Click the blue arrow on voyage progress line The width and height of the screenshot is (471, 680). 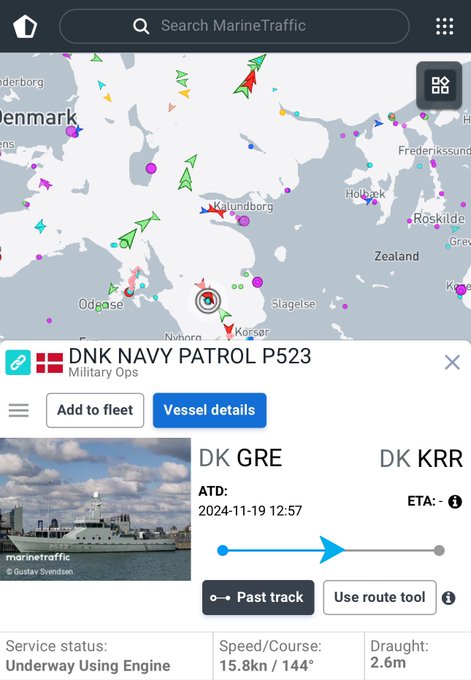point(332,550)
